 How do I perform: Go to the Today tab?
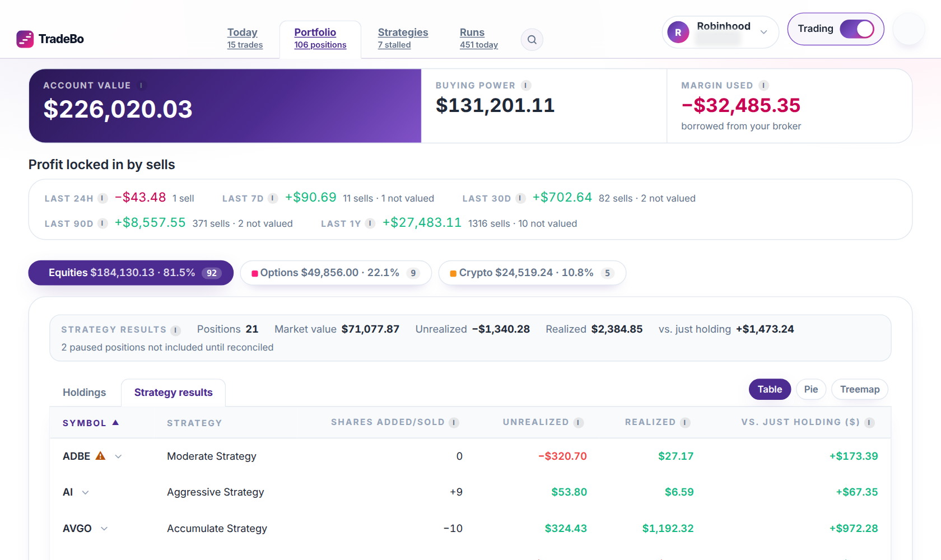(x=245, y=38)
